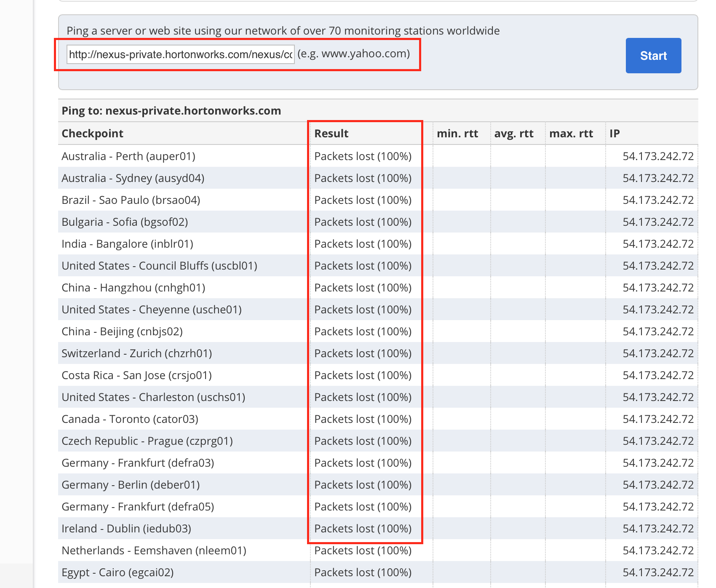
Task: Click the avg. rtt column header
Action: point(513,134)
